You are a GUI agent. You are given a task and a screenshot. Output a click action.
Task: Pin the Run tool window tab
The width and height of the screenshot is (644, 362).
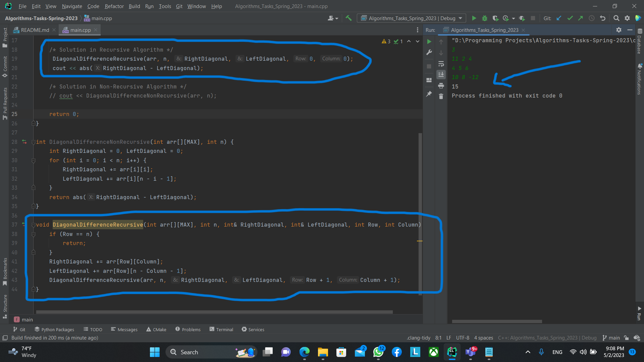(429, 94)
